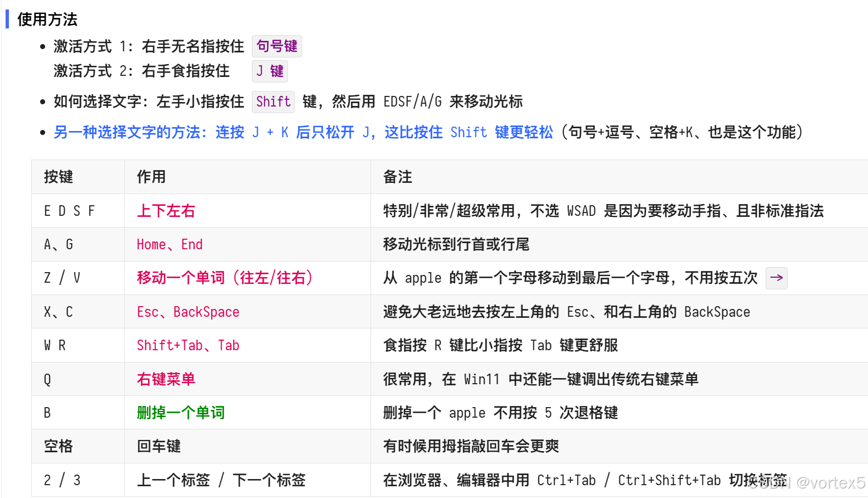The height and width of the screenshot is (498, 868).
Task: Click the 空格 key cell
Action: 78,446
